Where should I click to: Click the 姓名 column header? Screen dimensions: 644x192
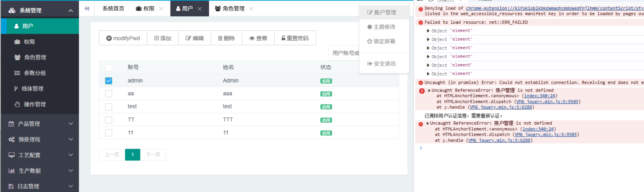[x=228, y=67]
